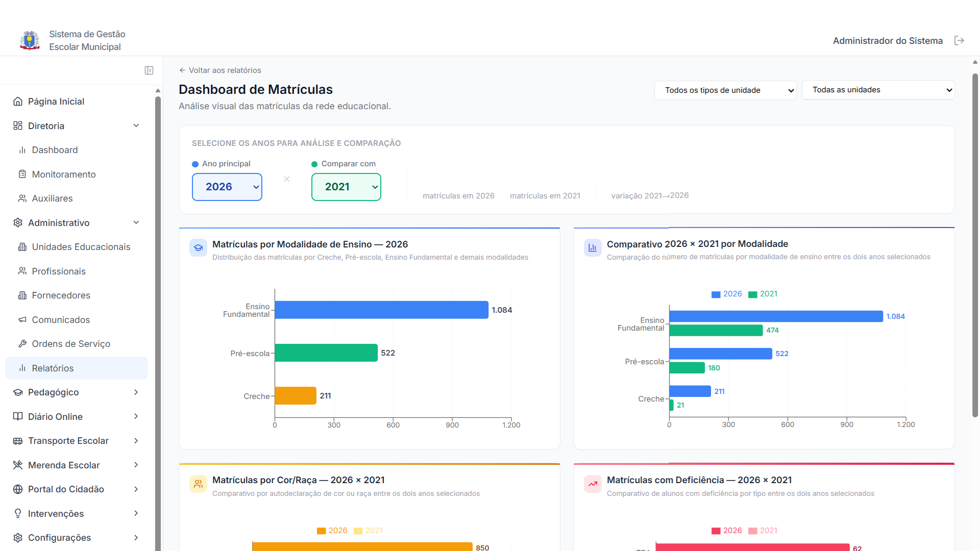Click the main page vertical scrollbar
980x551 pixels.
(x=975, y=245)
